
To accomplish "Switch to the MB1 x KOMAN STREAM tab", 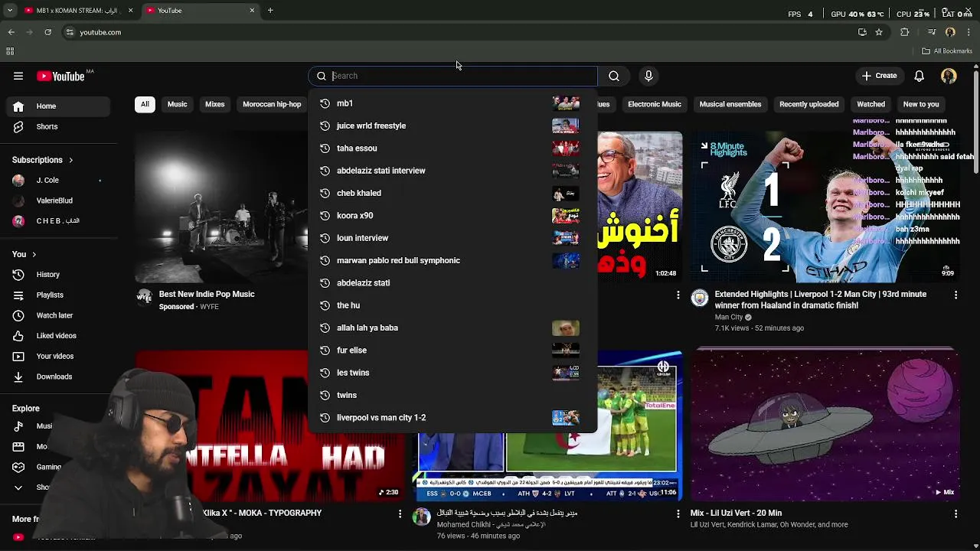I will 78,11.
